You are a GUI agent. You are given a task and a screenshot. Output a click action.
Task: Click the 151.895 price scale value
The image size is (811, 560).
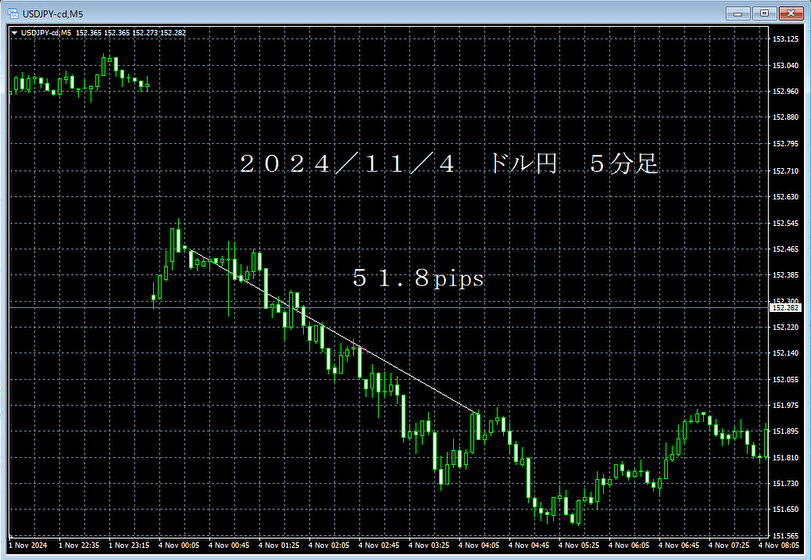tap(785, 431)
